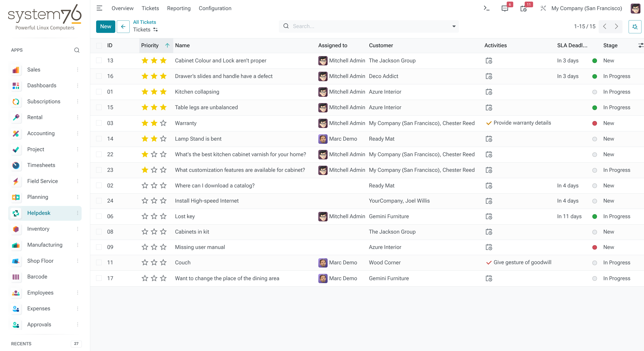Open the Accounting app options kebab menu
The width and height of the screenshot is (644, 351).
78,133
